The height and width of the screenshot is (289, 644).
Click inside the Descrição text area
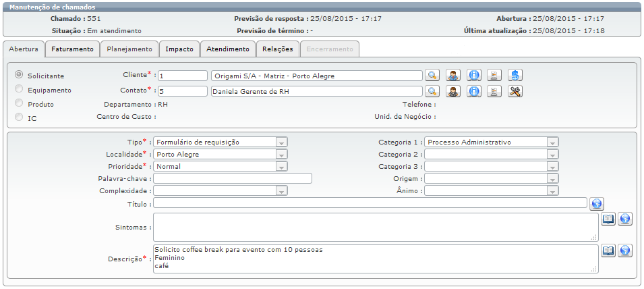pos(376,259)
